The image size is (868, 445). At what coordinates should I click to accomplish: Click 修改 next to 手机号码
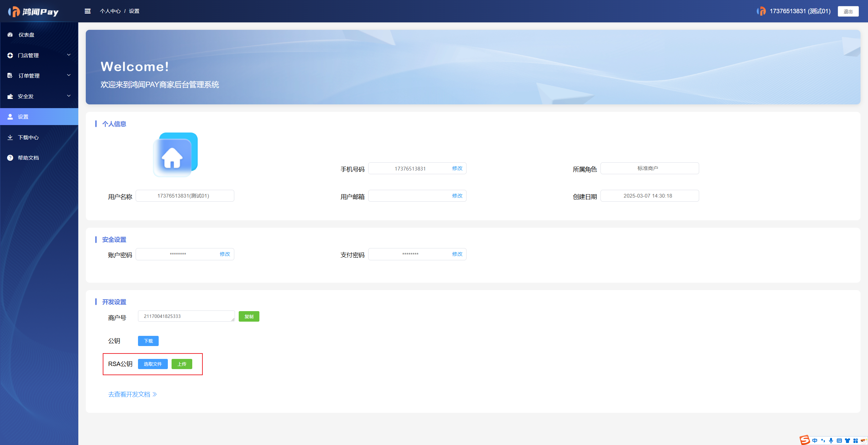point(457,168)
